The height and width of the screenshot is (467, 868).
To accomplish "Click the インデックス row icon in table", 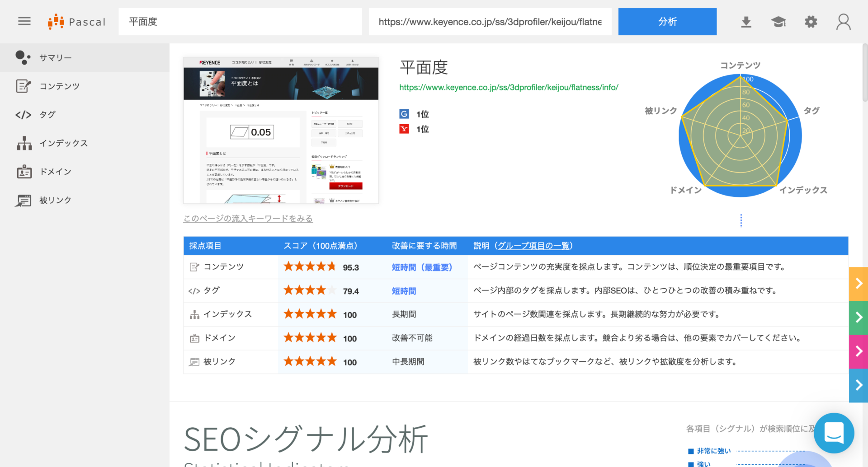I will coord(194,314).
